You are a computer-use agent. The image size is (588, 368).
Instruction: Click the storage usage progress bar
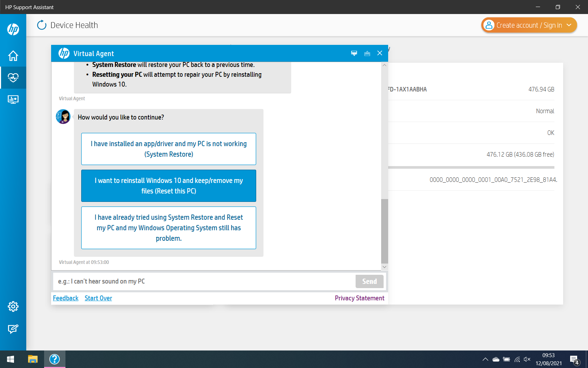[471, 168]
